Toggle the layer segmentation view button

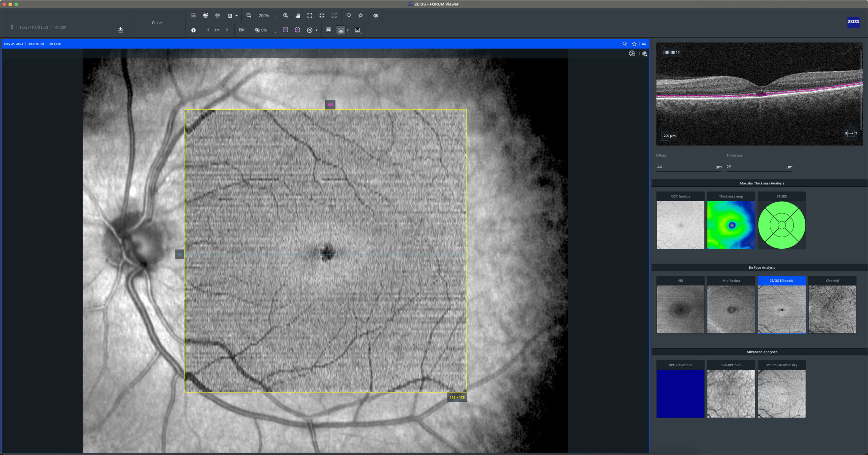click(x=341, y=30)
